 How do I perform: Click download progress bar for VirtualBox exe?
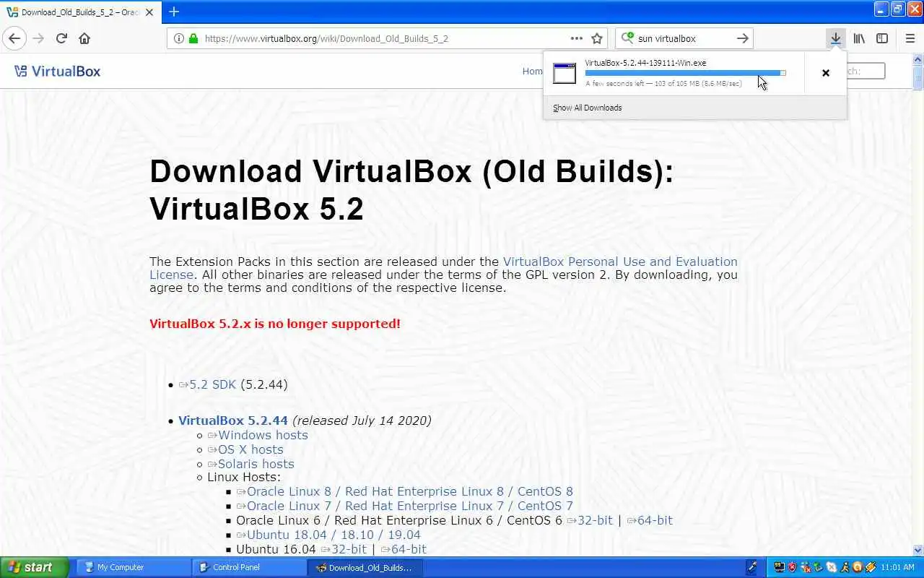pyautogui.click(x=685, y=73)
